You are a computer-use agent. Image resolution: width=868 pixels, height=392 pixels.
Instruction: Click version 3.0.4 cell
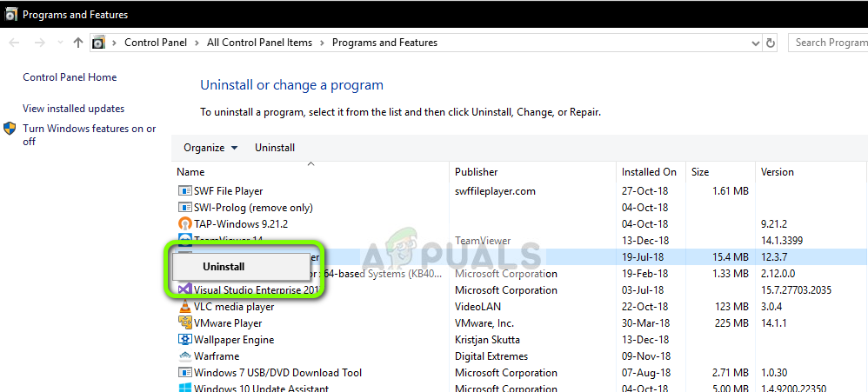tap(771, 306)
